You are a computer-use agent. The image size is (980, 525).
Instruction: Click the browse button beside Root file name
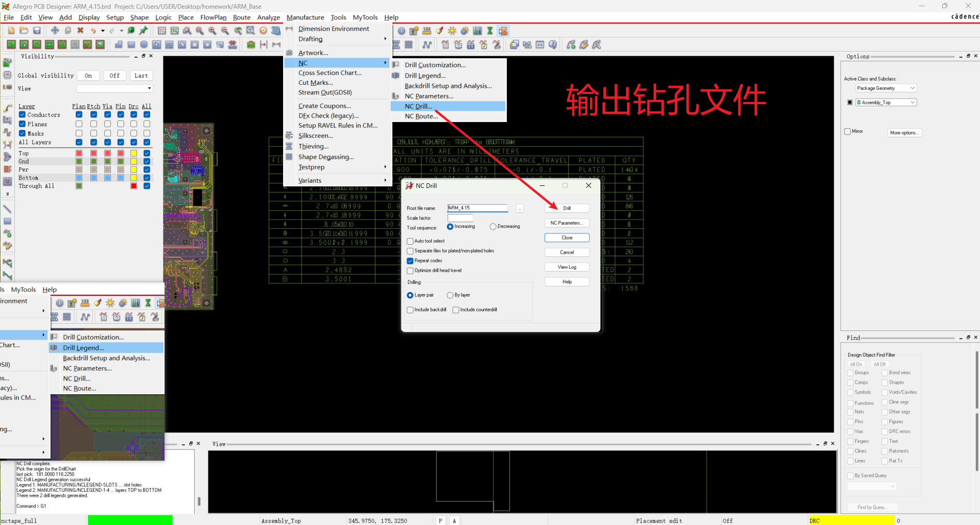coord(520,208)
